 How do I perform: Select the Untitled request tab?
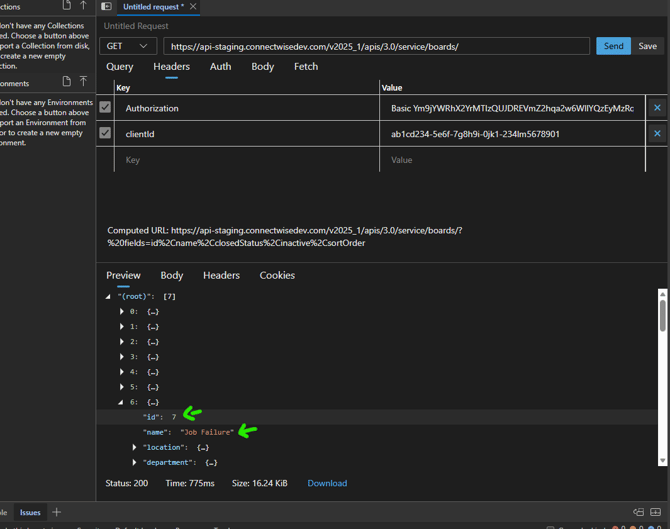pos(153,7)
